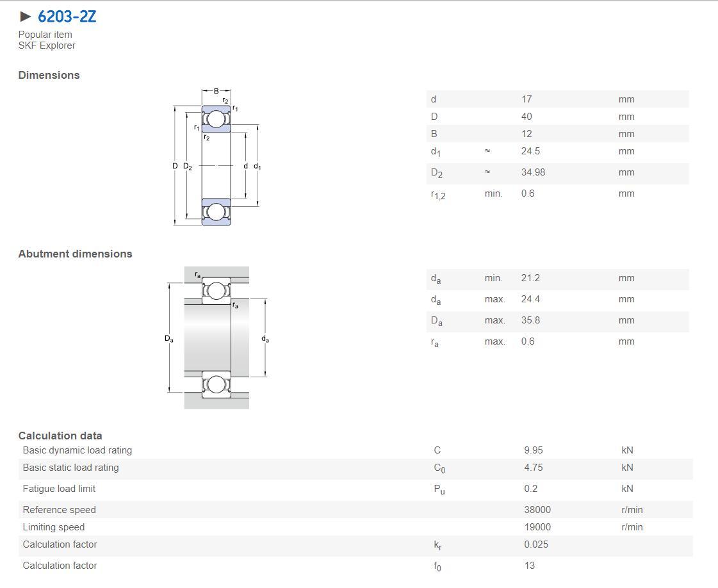Click the Reference speed value 38000

point(537,510)
